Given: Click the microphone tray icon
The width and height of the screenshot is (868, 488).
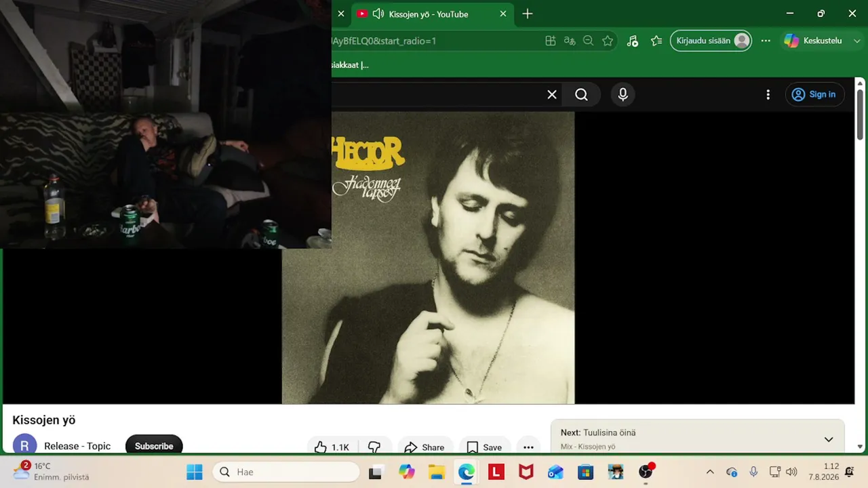Looking at the screenshot, I should (x=753, y=472).
